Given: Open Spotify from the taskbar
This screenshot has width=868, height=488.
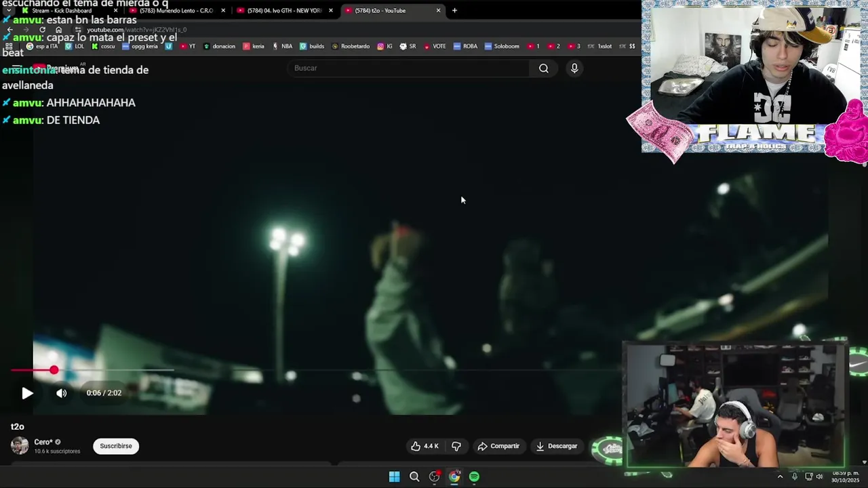Looking at the screenshot, I should pyautogui.click(x=474, y=476).
